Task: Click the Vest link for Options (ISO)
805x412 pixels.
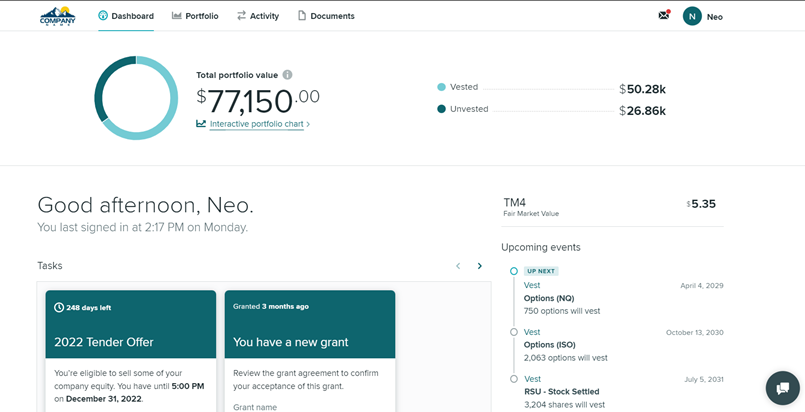Action: click(532, 332)
